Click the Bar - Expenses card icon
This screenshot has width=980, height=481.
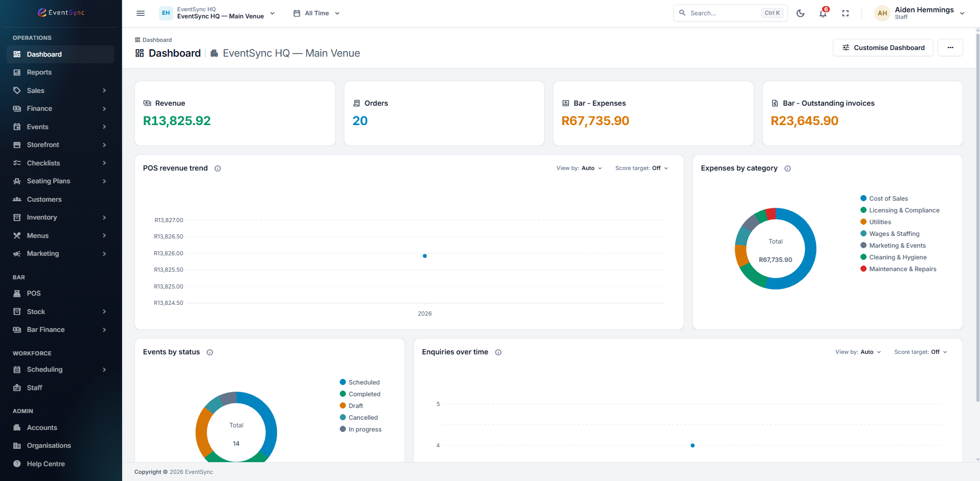[x=566, y=103]
